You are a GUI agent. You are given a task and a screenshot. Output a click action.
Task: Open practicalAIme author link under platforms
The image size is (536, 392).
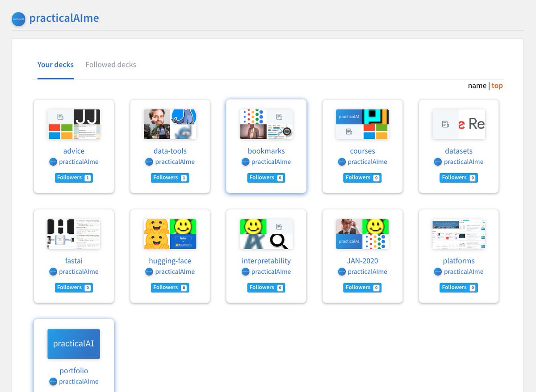pyautogui.click(x=464, y=272)
